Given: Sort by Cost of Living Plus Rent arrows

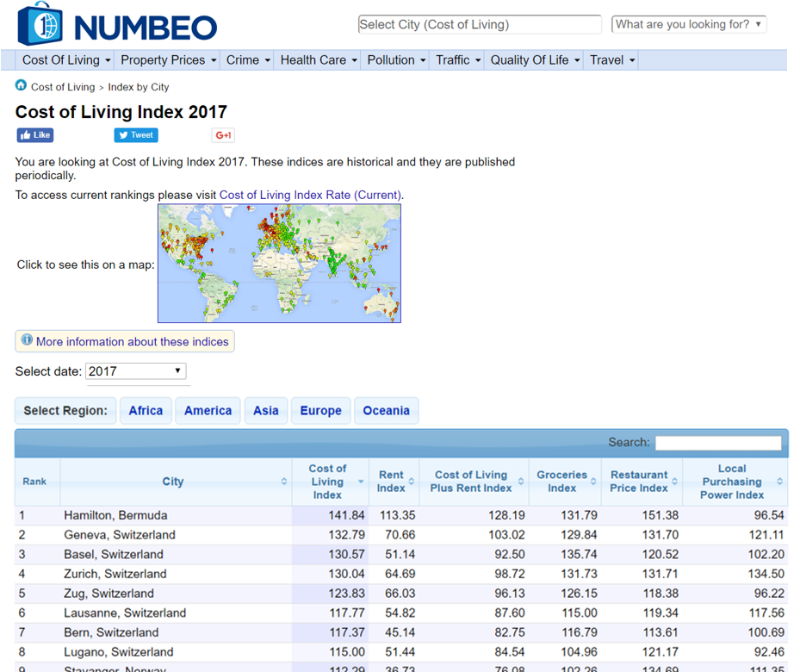Looking at the screenshot, I should [521, 482].
